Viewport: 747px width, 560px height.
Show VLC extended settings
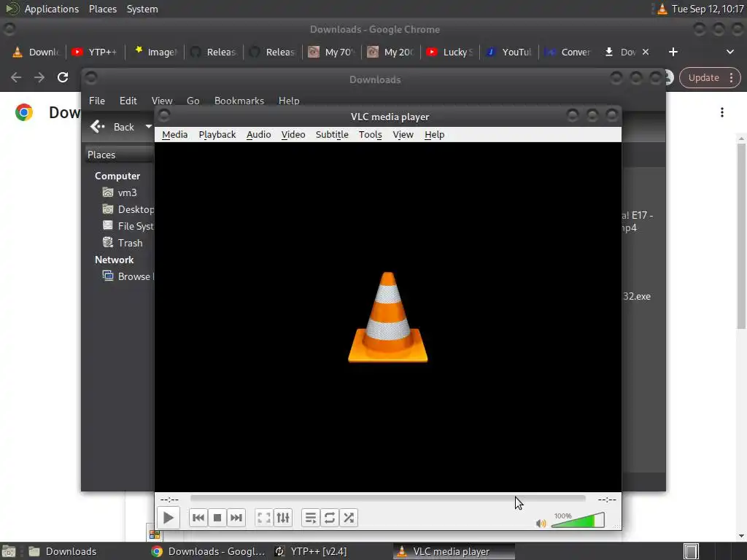(283, 518)
